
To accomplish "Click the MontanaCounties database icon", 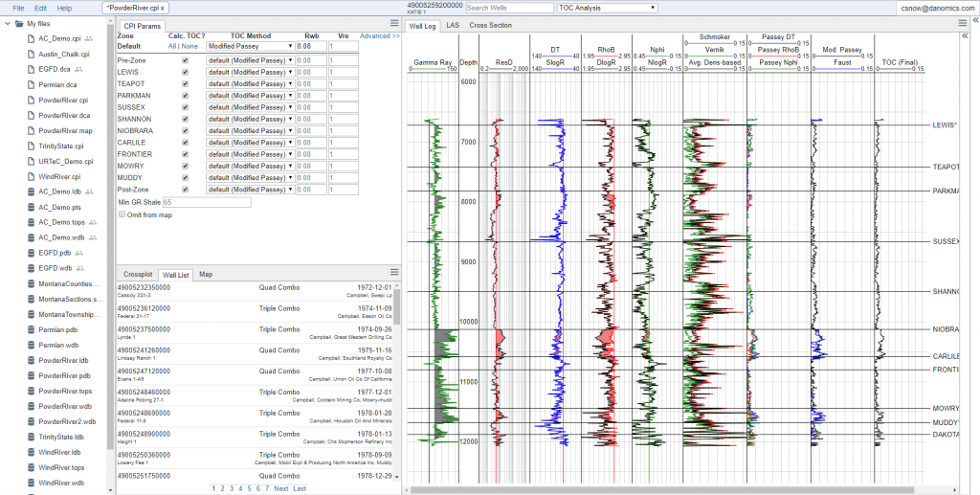I will 31,283.
